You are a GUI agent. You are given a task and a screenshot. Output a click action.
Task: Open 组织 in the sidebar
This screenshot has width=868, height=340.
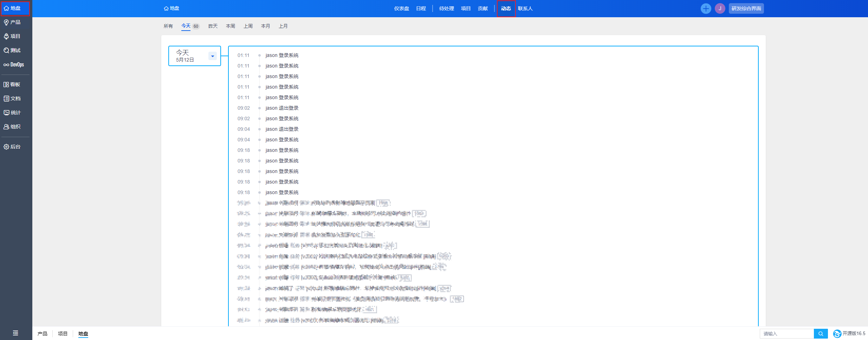click(x=12, y=127)
